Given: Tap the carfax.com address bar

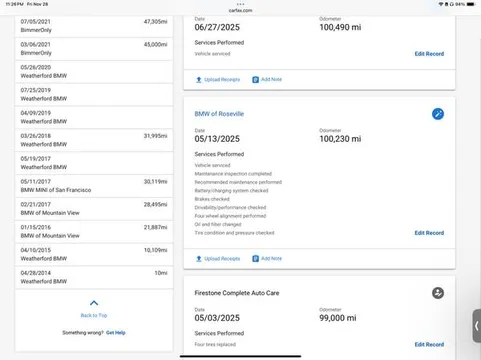Looking at the screenshot, I should click(x=240, y=11).
